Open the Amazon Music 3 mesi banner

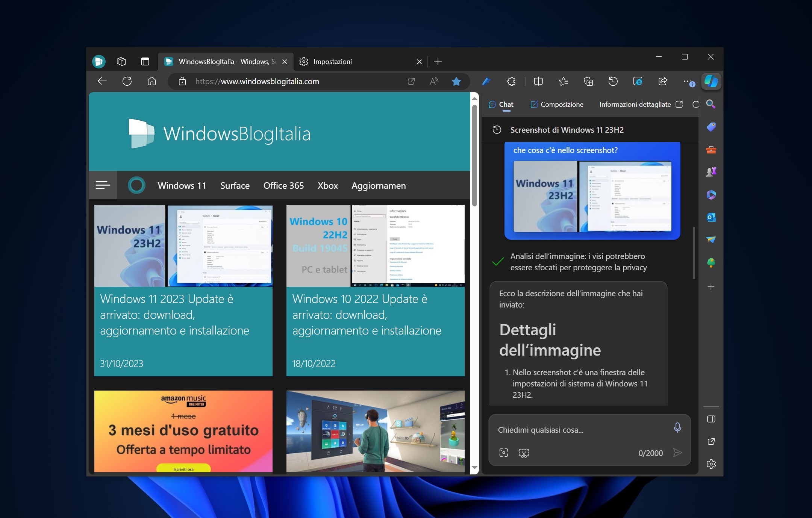point(183,431)
